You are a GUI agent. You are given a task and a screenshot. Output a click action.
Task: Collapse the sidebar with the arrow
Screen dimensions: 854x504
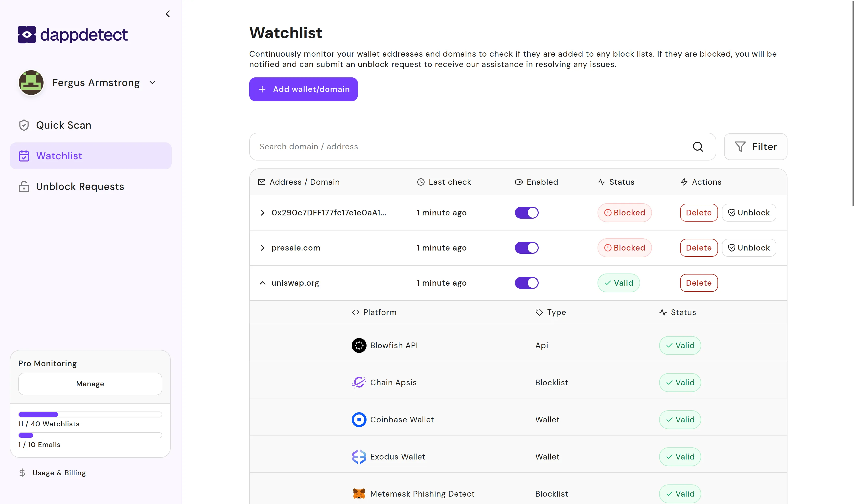[x=168, y=14]
